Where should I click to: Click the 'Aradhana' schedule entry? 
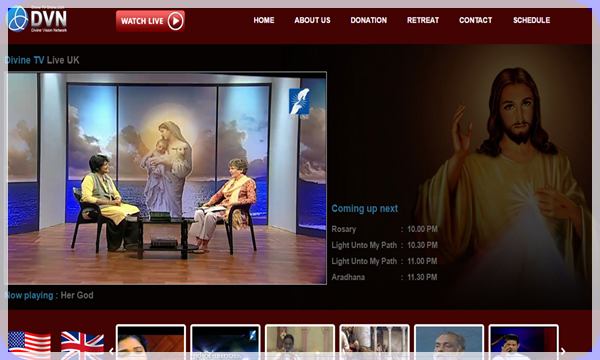[x=385, y=277]
